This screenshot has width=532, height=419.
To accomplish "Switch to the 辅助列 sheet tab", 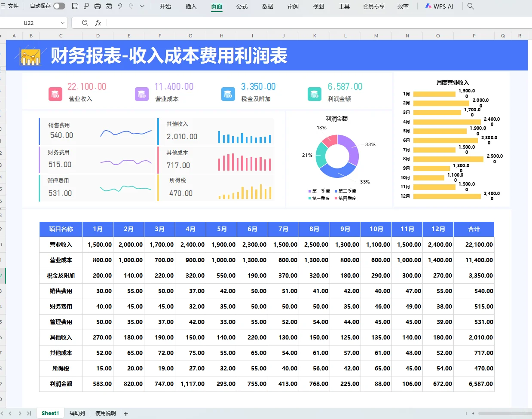I will click(x=77, y=413).
